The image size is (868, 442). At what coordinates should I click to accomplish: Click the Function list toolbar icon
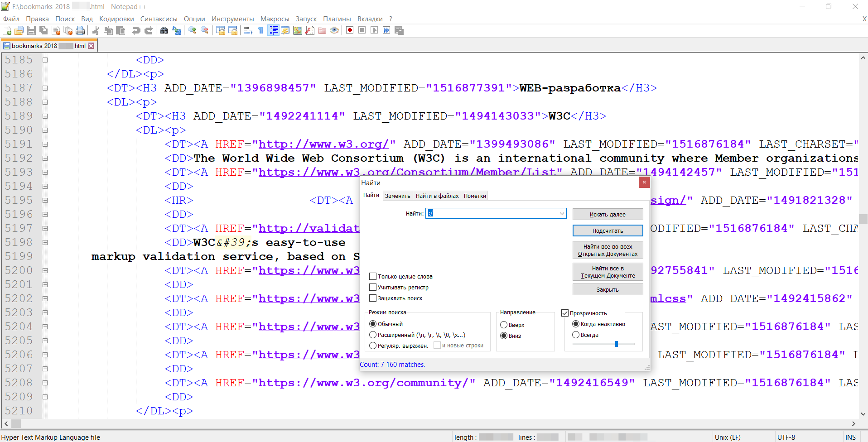click(310, 30)
